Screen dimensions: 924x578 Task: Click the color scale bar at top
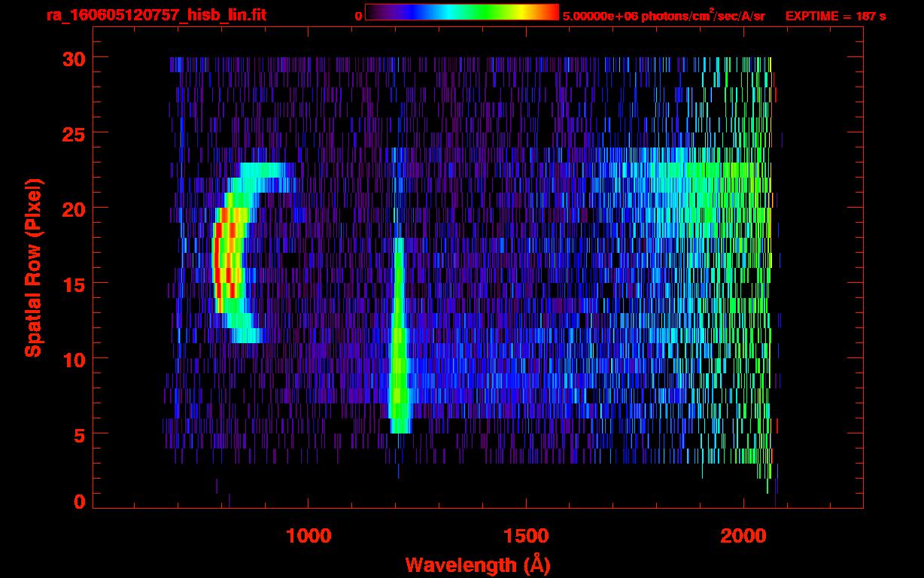point(461,13)
